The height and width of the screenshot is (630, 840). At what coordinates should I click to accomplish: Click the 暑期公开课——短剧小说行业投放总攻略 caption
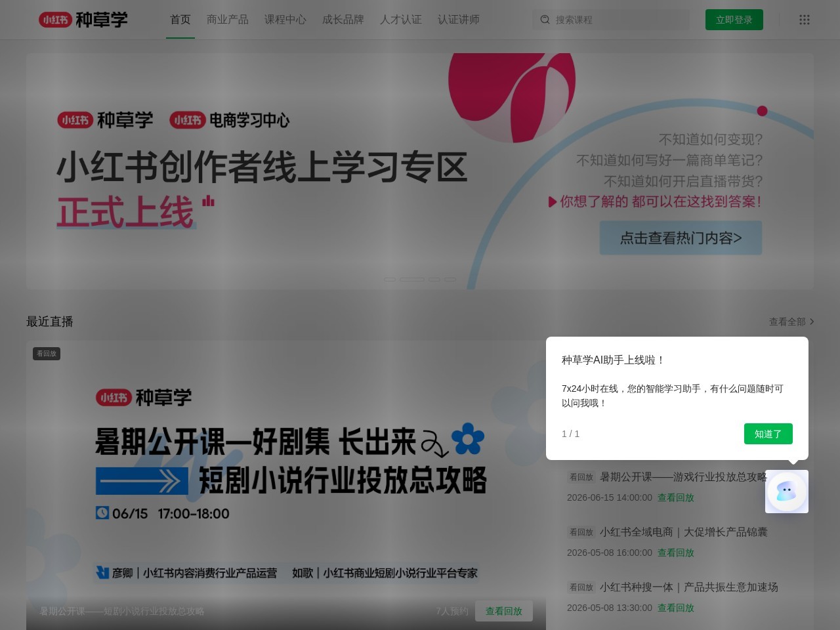click(x=122, y=611)
